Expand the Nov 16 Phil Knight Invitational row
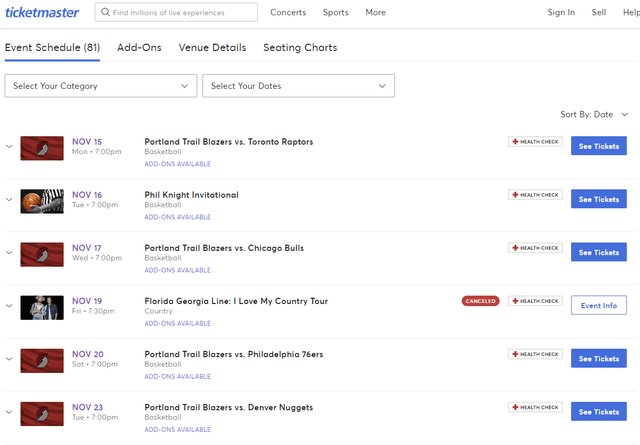This screenshot has width=640, height=445. coord(9,199)
